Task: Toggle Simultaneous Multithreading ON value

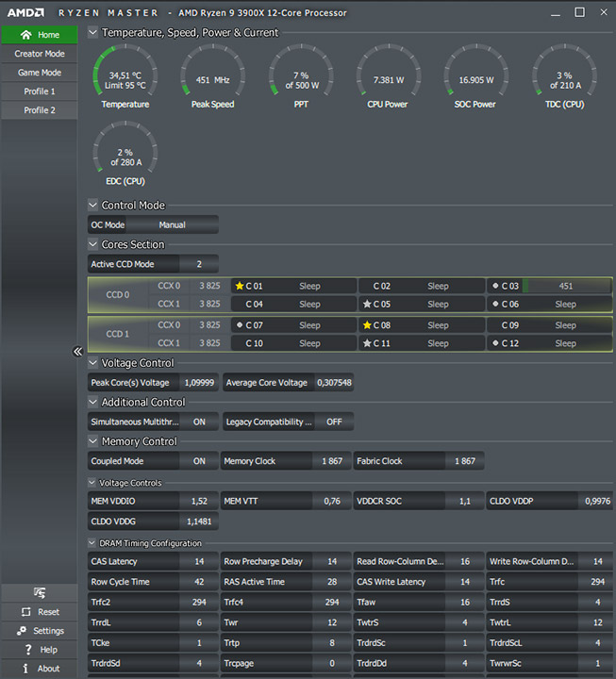Action: pyautogui.click(x=199, y=422)
